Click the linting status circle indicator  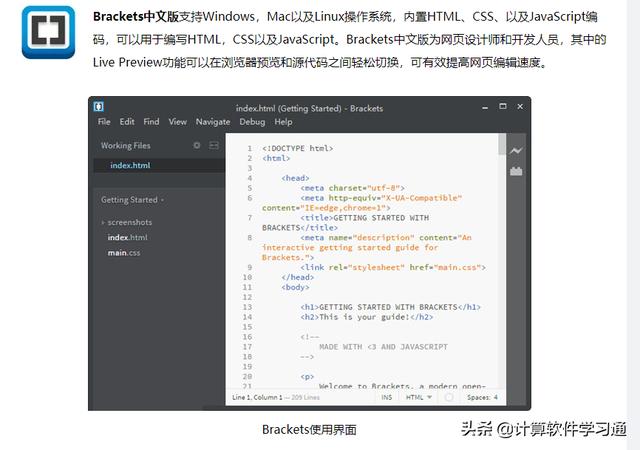click(449, 397)
